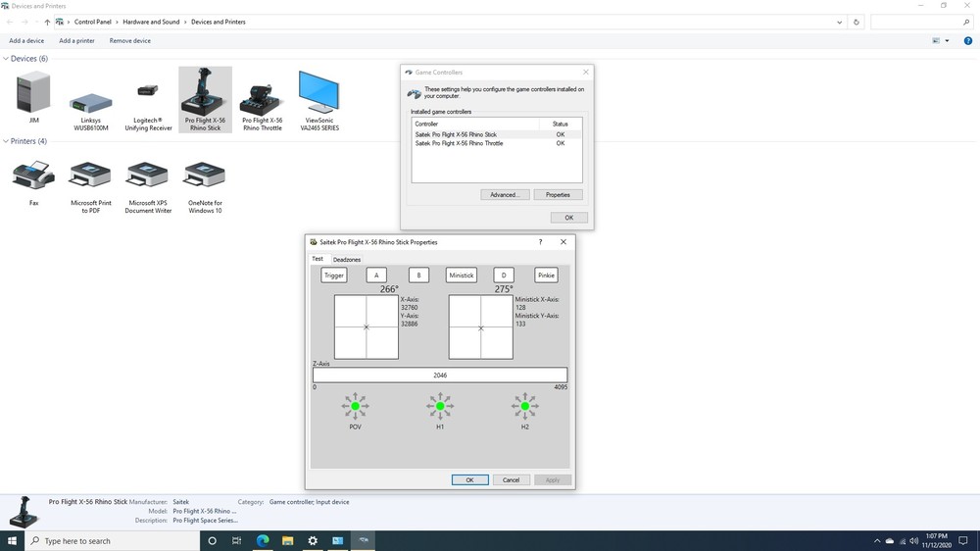Click Add a printer in toolbar

tap(76, 40)
